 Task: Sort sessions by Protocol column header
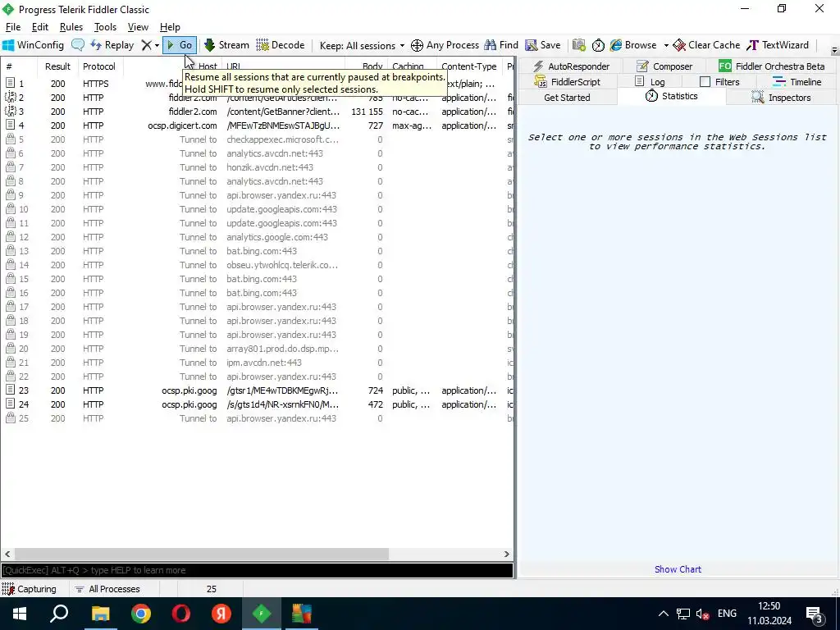click(x=99, y=66)
